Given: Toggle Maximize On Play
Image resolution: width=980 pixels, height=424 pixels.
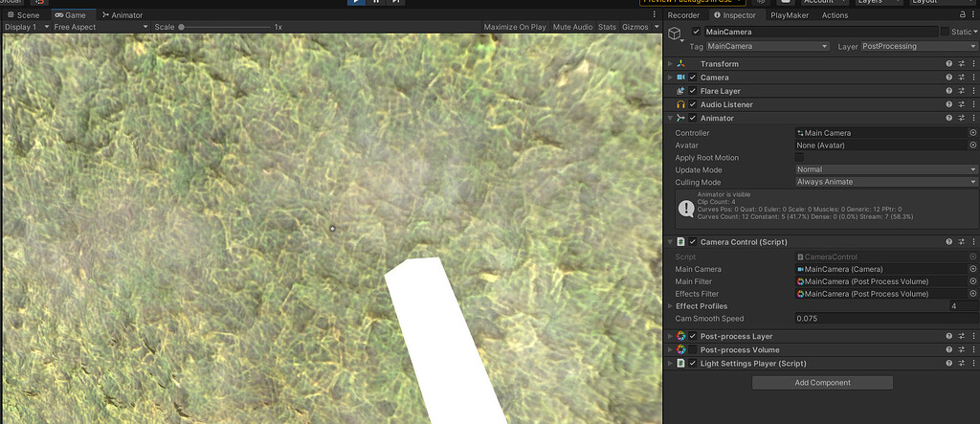Looking at the screenshot, I should [515, 27].
